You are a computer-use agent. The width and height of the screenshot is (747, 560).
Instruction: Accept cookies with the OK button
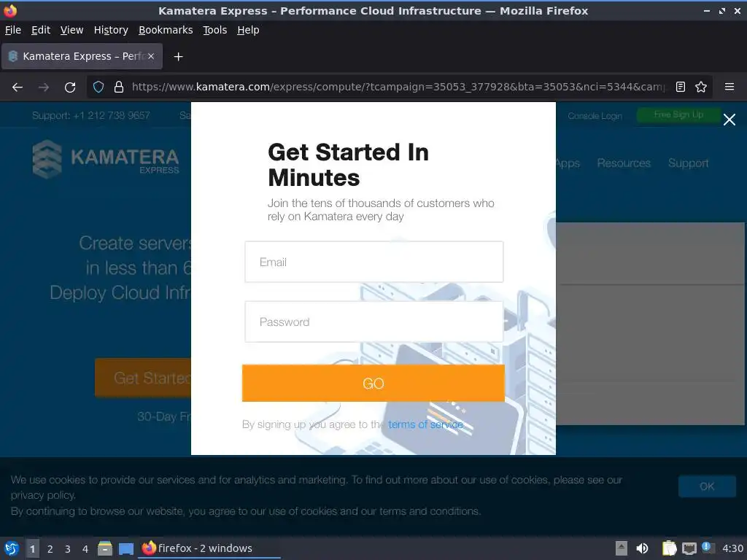click(707, 486)
